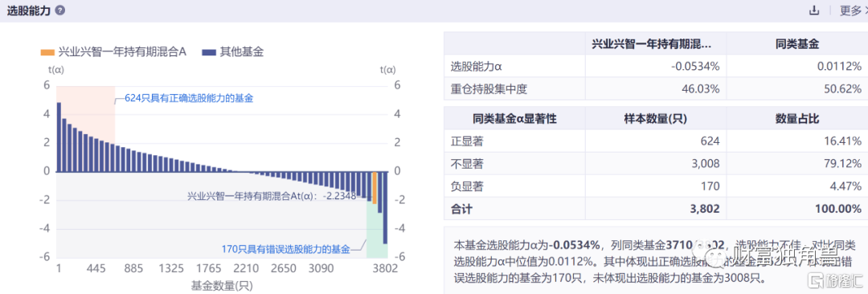Click the 样本数量(只) column header

[x=656, y=119]
